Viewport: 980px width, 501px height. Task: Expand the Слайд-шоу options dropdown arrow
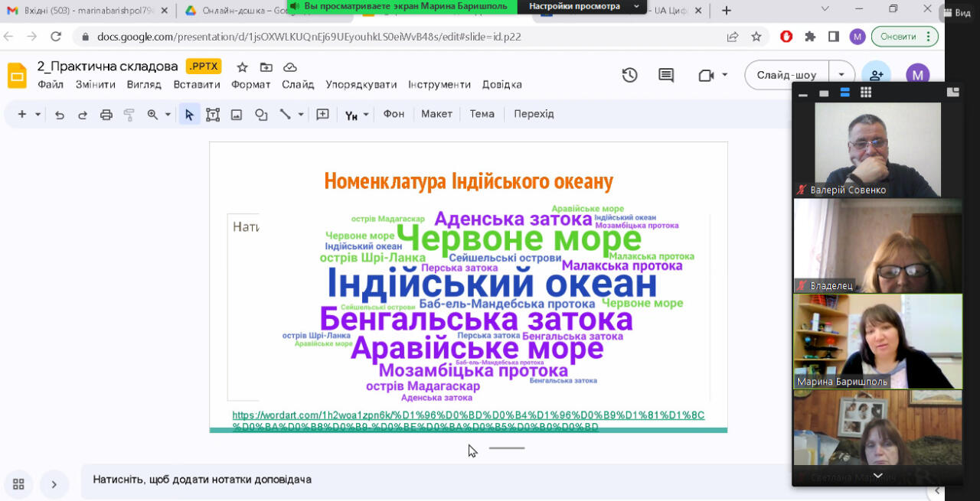pos(842,75)
